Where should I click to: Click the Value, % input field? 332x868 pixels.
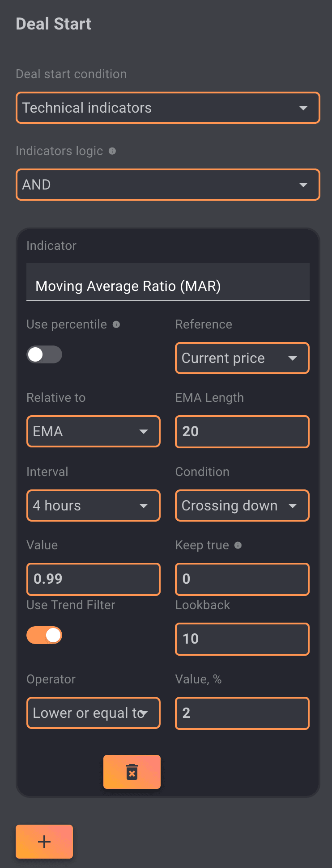pos(242,713)
